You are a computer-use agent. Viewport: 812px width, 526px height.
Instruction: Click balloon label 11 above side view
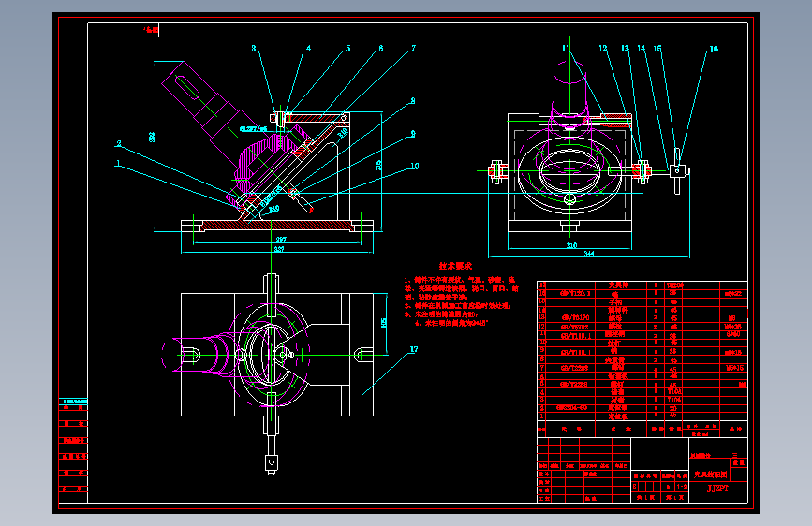coord(566,48)
